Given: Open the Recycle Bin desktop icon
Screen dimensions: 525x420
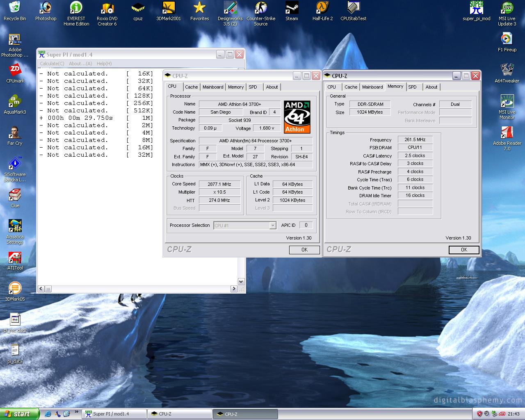Looking at the screenshot, I should point(15,11).
